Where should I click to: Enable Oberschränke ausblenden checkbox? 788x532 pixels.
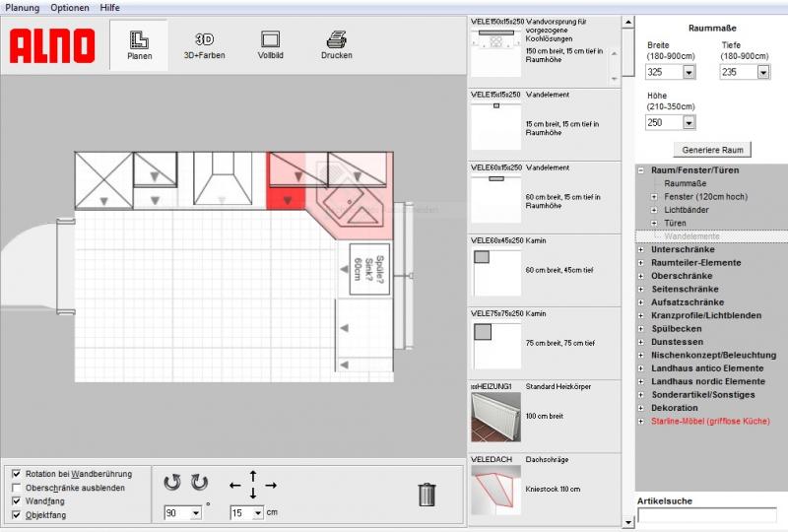16,488
